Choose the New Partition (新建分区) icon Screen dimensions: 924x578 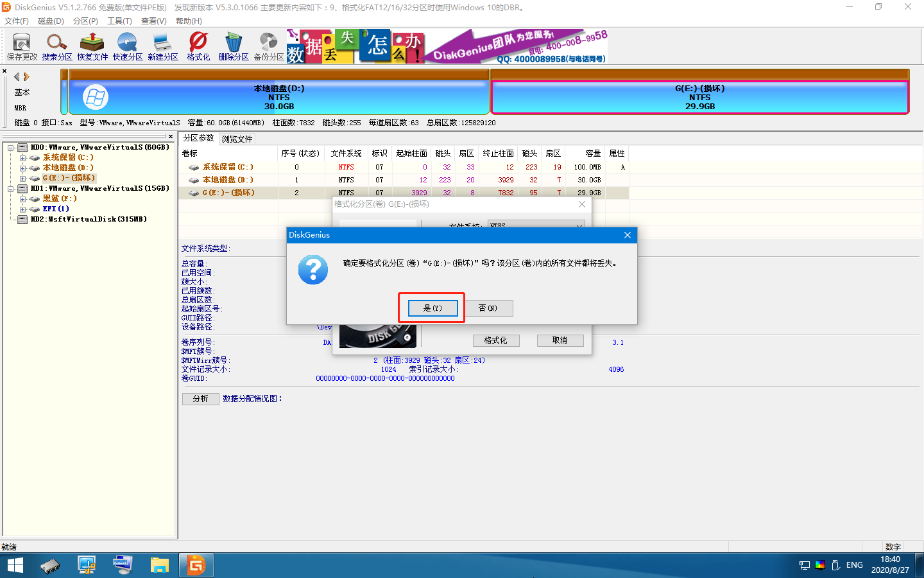(163, 47)
